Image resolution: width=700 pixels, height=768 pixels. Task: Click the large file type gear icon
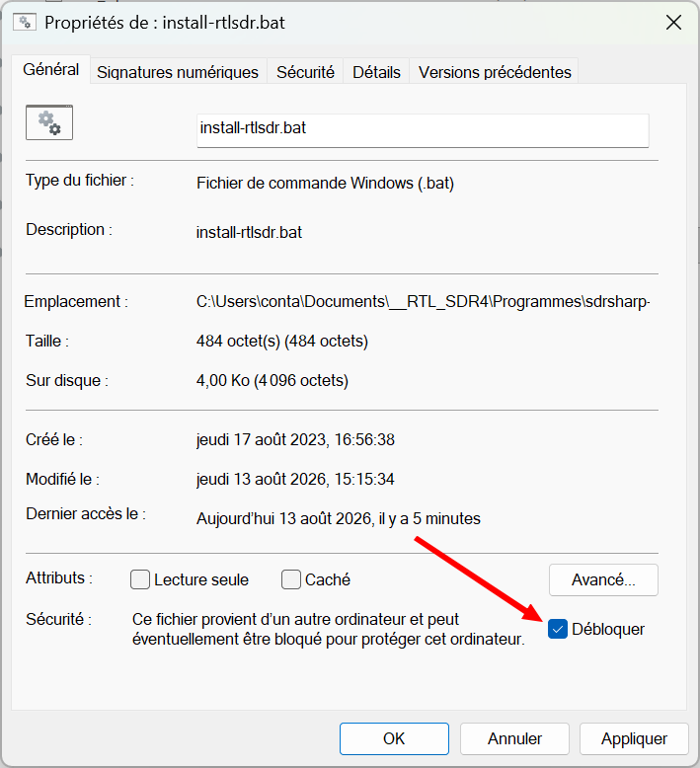(x=49, y=122)
